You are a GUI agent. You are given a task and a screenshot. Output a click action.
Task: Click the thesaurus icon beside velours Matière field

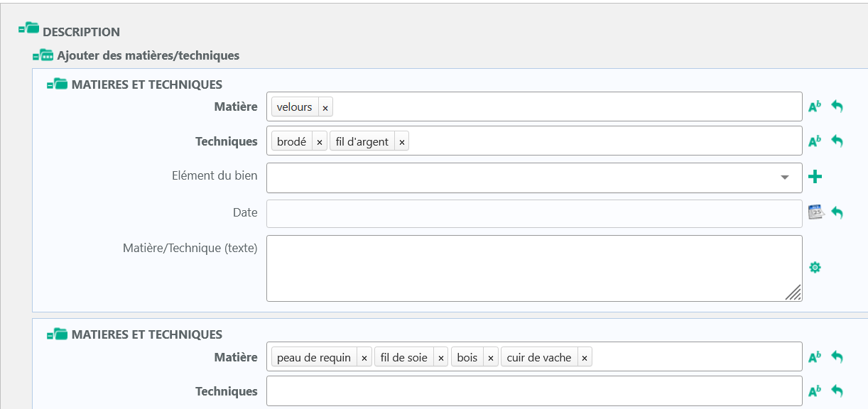[815, 107]
